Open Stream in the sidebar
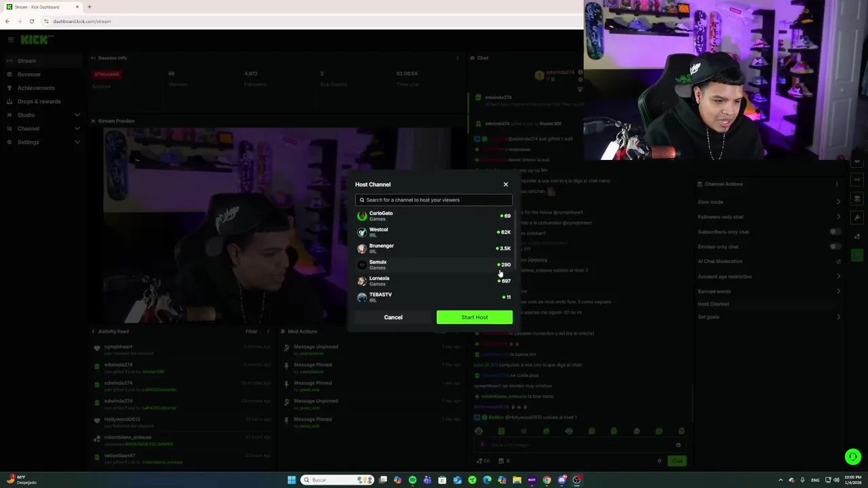 [x=42, y=61]
